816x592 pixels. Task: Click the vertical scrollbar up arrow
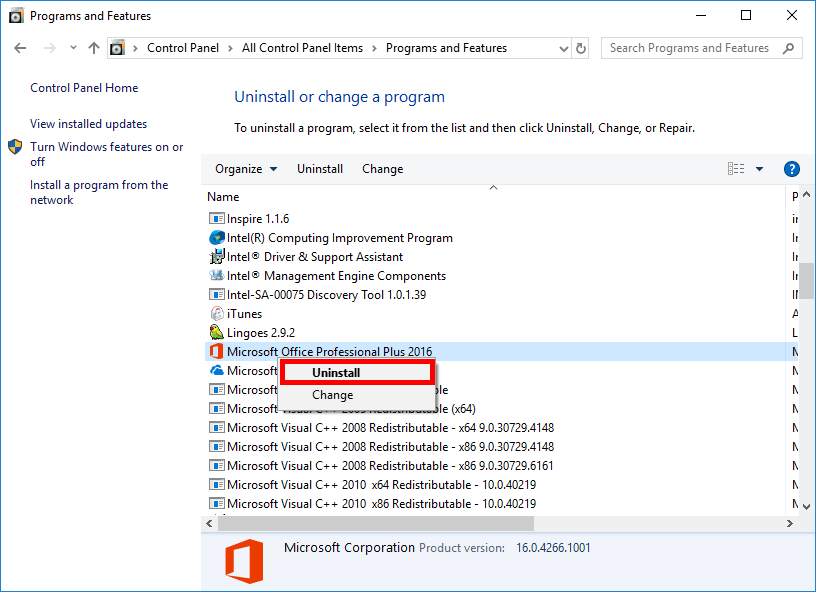807,195
